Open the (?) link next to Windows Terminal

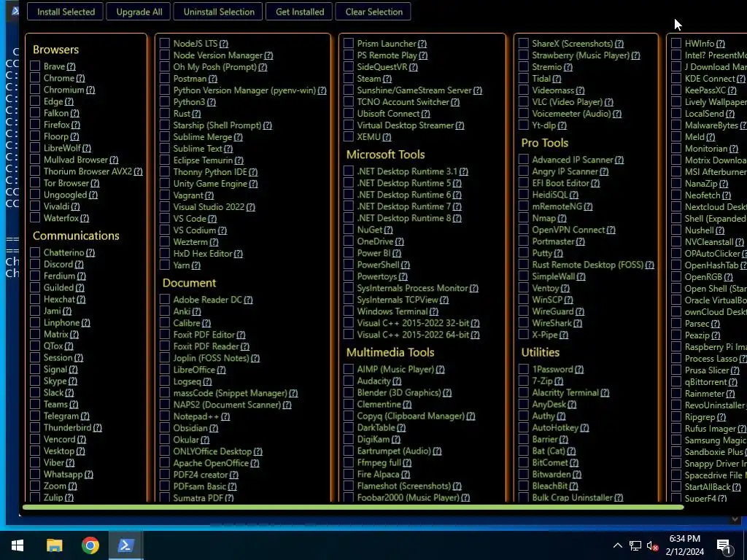click(433, 311)
